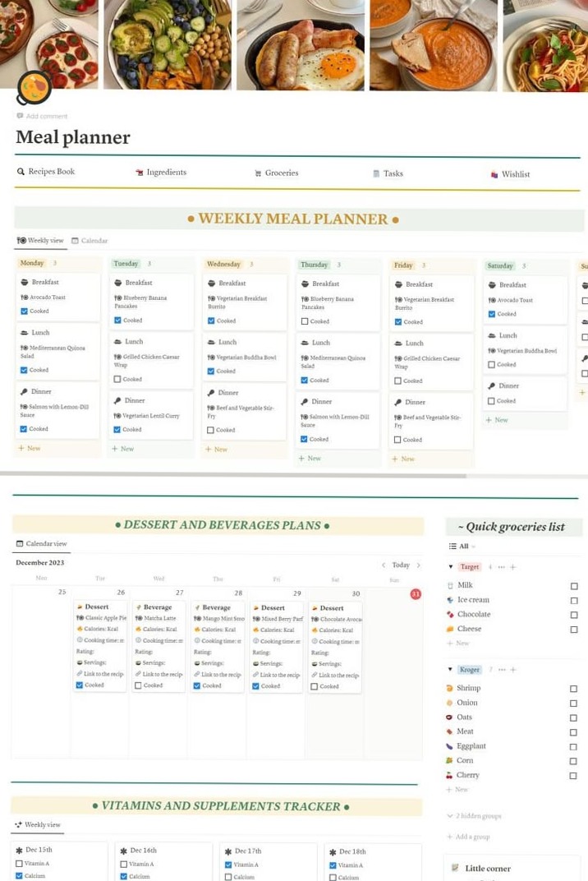
Task: Expand the 2 hidden groups
Action: tap(474, 815)
